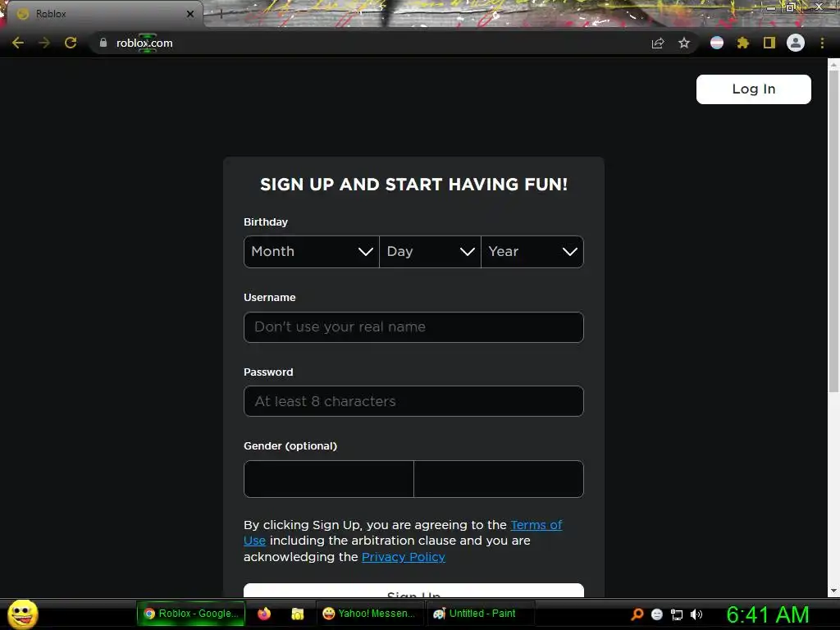Open the Year birthday dropdown
Screen dimensions: 840x630
(532, 252)
